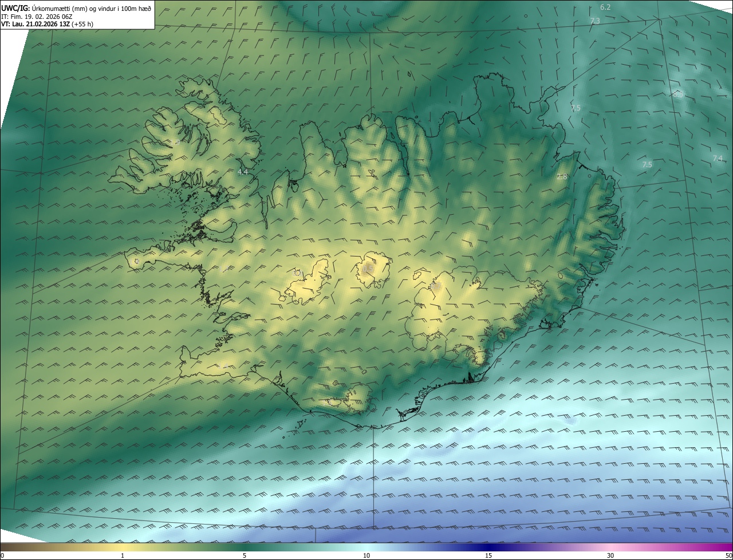
Task: Click the '50' label on the color scale
Action: point(728,555)
